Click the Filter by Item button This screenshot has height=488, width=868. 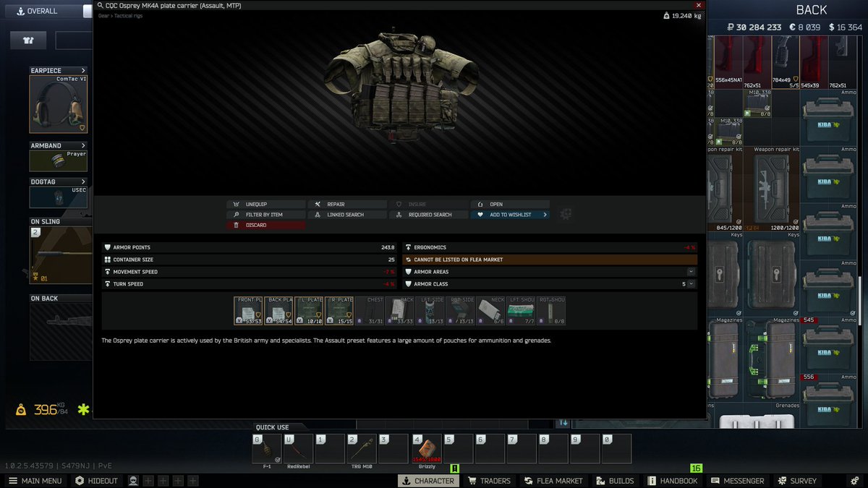pos(265,215)
